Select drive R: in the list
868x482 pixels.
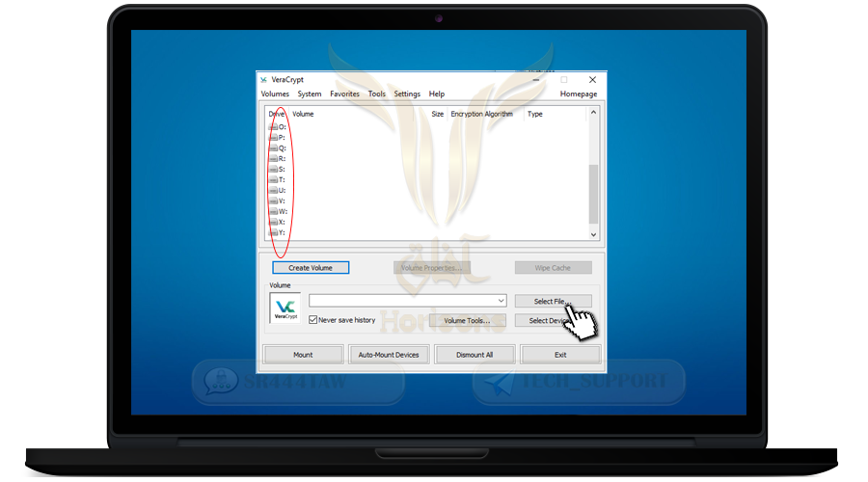(x=278, y=158)
